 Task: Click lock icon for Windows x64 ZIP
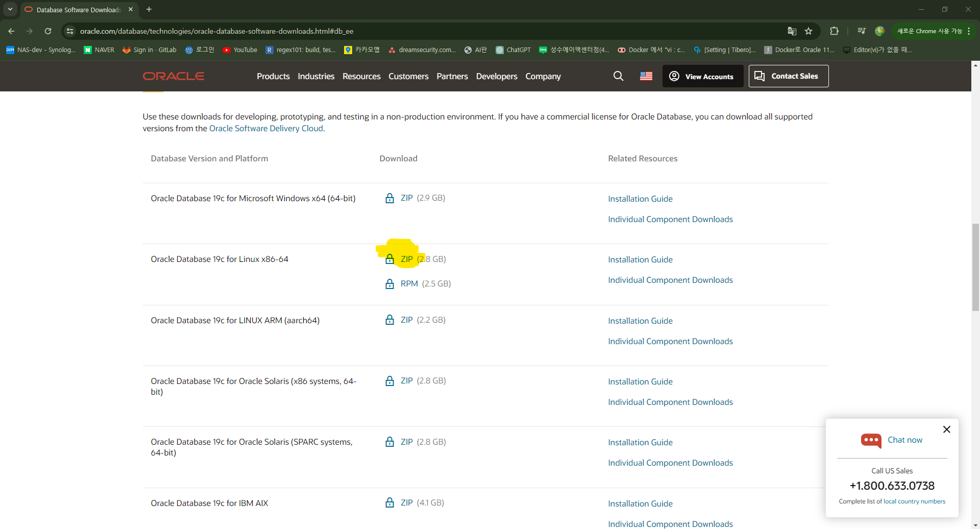pyautogui.click(x=389, y=198)
